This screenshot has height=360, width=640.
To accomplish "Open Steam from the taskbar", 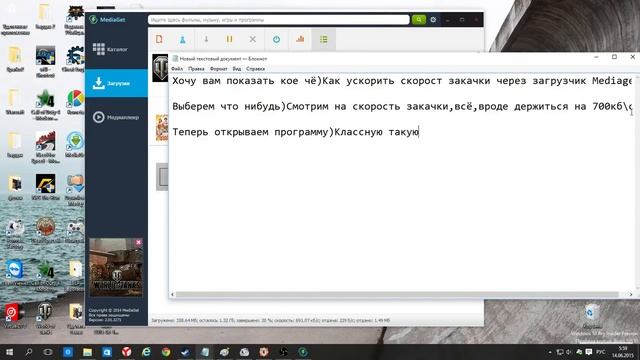I will pos(185,352).
